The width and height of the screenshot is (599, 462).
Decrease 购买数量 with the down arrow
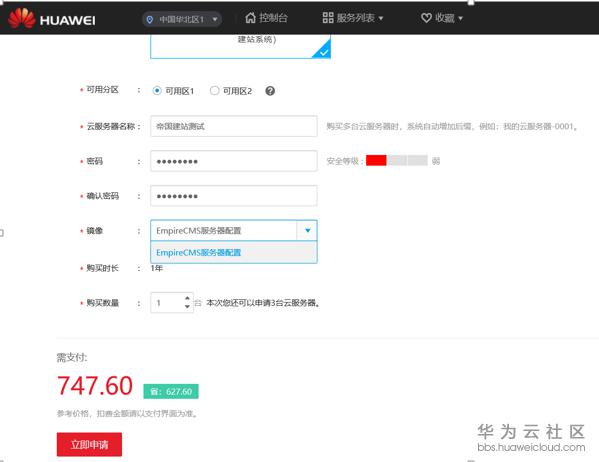[187, 306]
